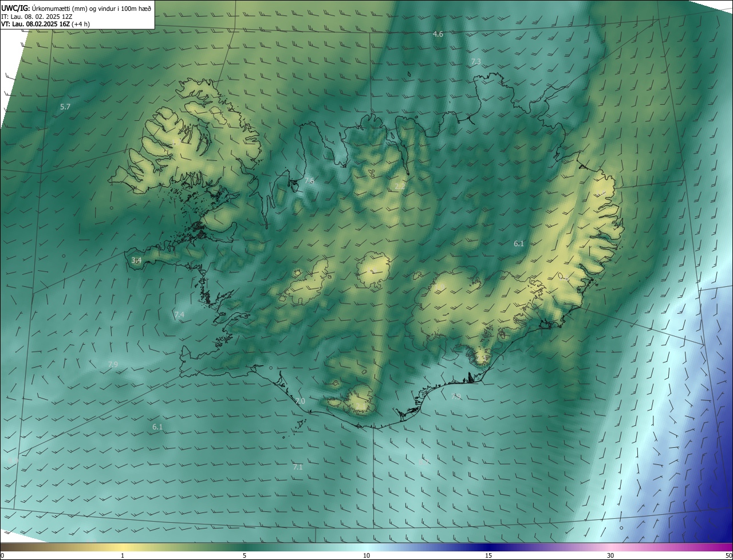This screenshot has width=733, height=560.
Task: Click the 4.6 value label on the map
Action: click(x=438, y=34)
